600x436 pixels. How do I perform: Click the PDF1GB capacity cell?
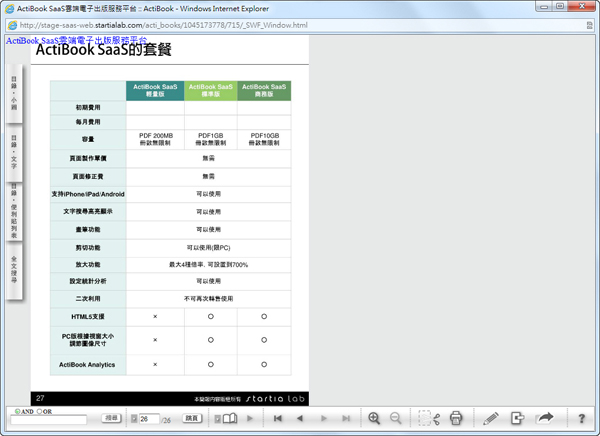tap(210, 139)
